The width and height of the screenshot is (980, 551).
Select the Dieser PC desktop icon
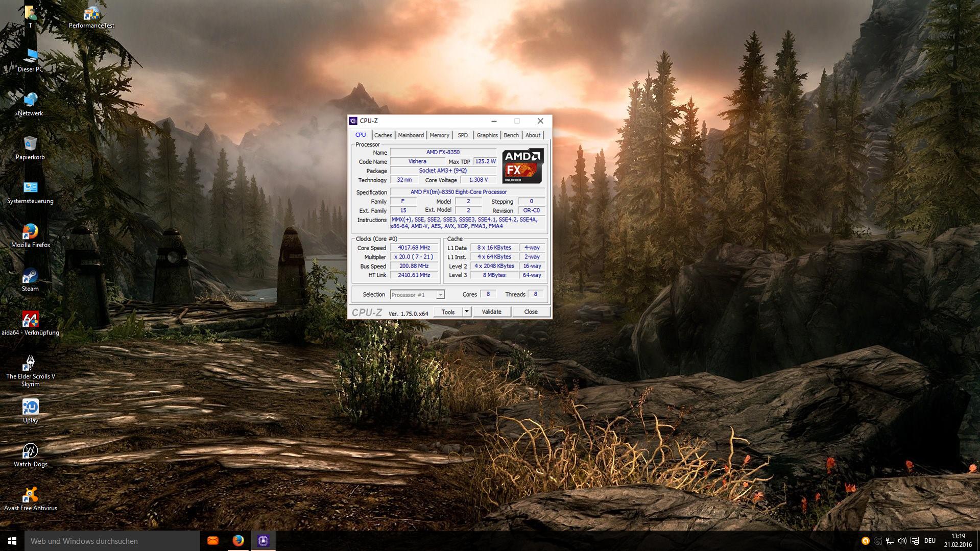(x=30, y=61)
